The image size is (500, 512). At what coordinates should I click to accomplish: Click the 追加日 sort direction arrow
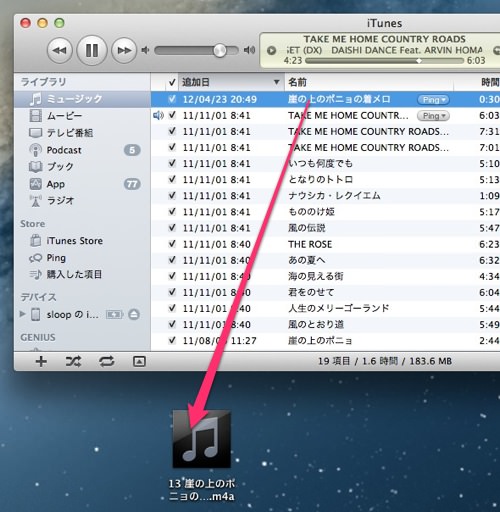pyautogui.click(x=276, y=82)
